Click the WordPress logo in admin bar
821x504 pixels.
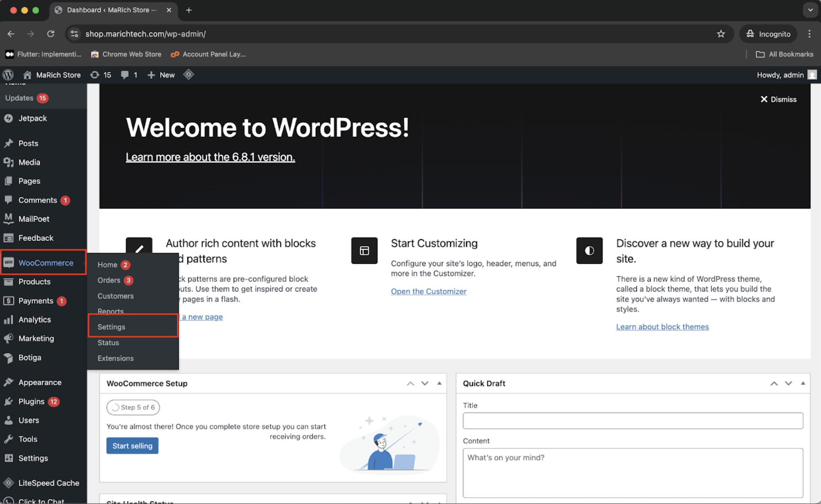pos(8,75)
